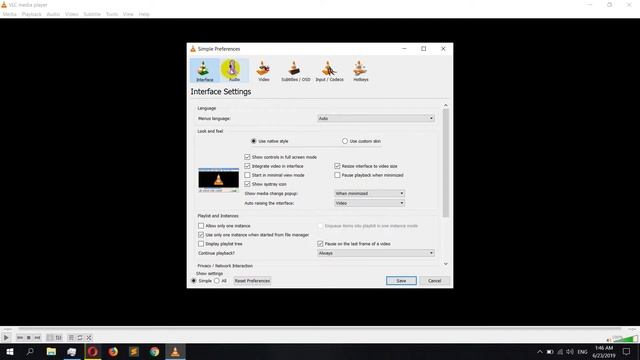Toggle the playlist button
The width and height of the screenshot is (640, 360).
click(71, 338)
